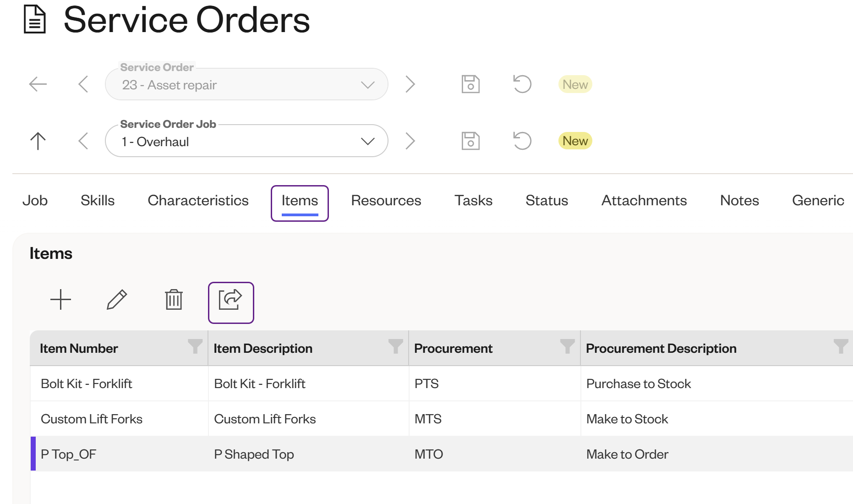Viewport: 853px width, 504px height.
Task: Add a new item with the plus icon
Action: coord(60,300)
